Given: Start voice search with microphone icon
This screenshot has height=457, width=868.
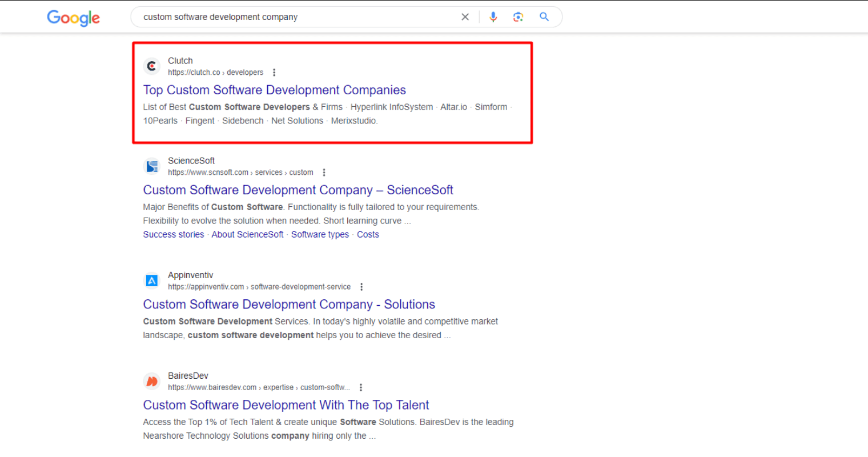Looking at the screenshot, I should click(x=493, y=17).
